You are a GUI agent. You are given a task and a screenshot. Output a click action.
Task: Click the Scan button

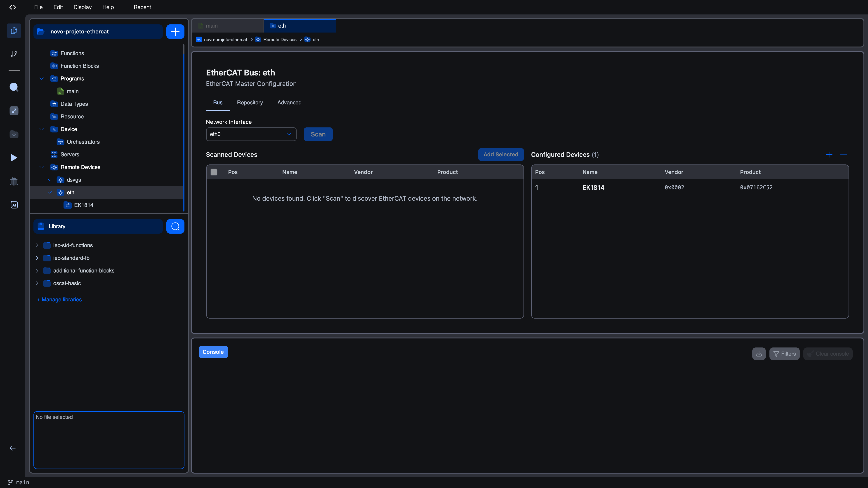[318, 134]
